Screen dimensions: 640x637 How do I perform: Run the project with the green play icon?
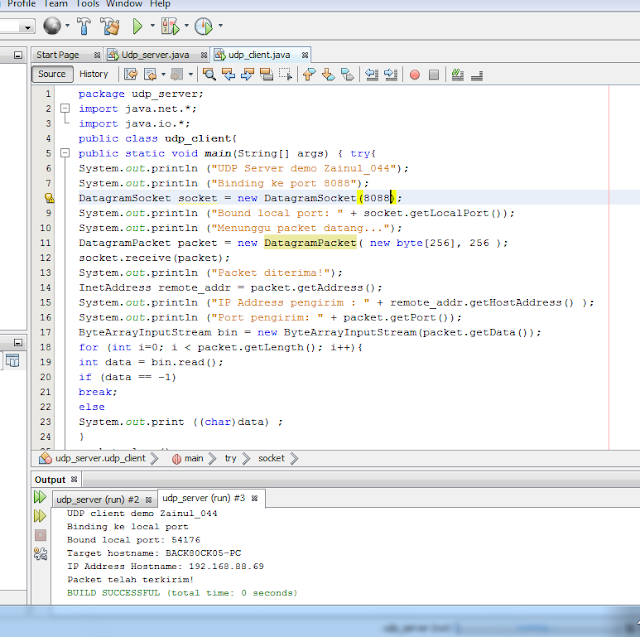click(137, 26)
